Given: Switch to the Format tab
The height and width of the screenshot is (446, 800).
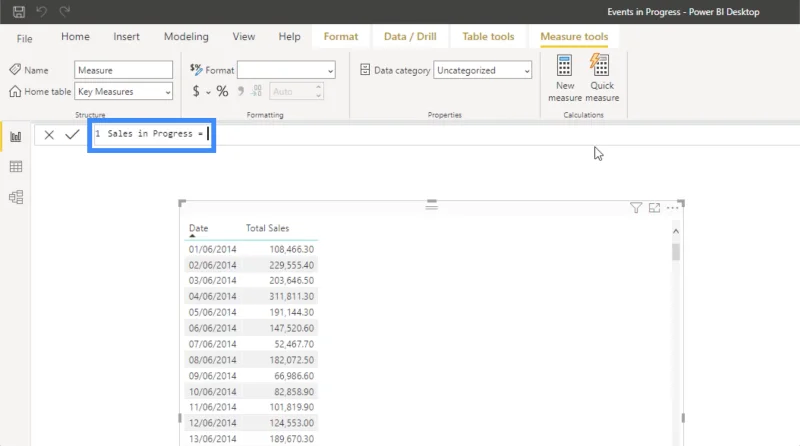Looking at the screenshot, I should coord(341,37).
